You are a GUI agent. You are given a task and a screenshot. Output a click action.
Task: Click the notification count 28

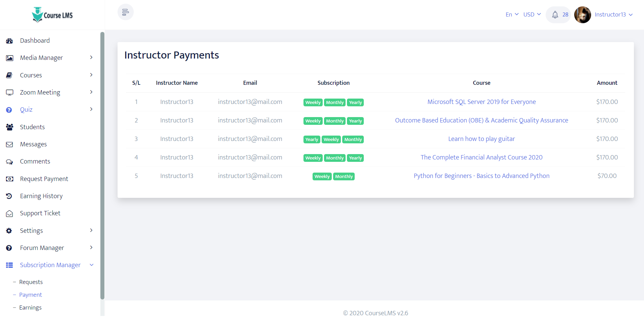click(565, 14)
